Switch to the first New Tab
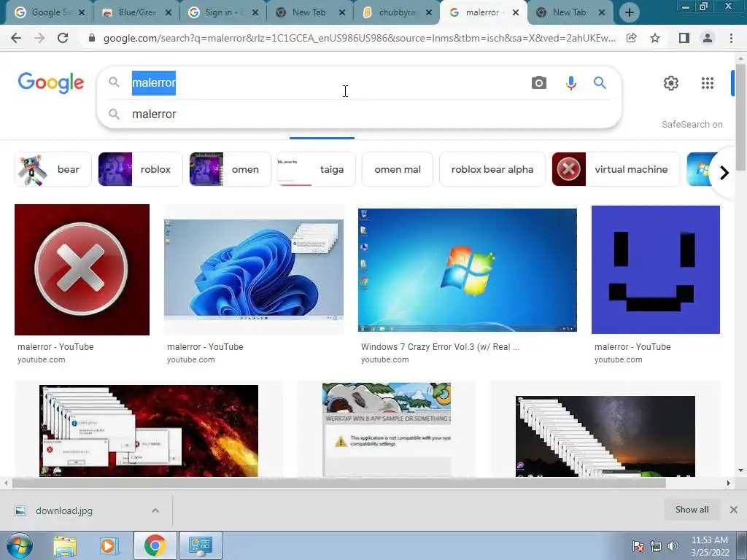Image resolution: width=747 pixels, height=560 pixels. pos(308,12)
